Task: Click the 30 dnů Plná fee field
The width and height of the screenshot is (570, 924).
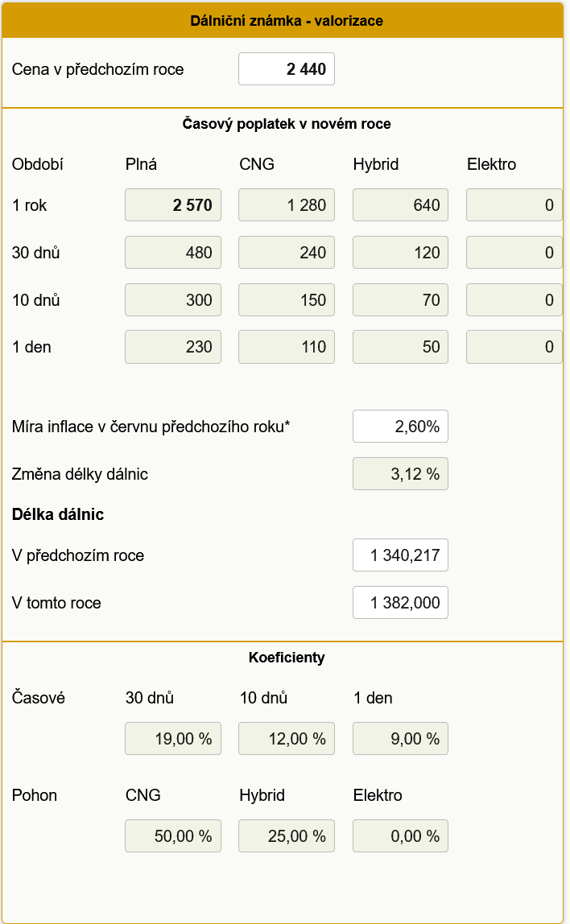Action: [x=172, y=253]
